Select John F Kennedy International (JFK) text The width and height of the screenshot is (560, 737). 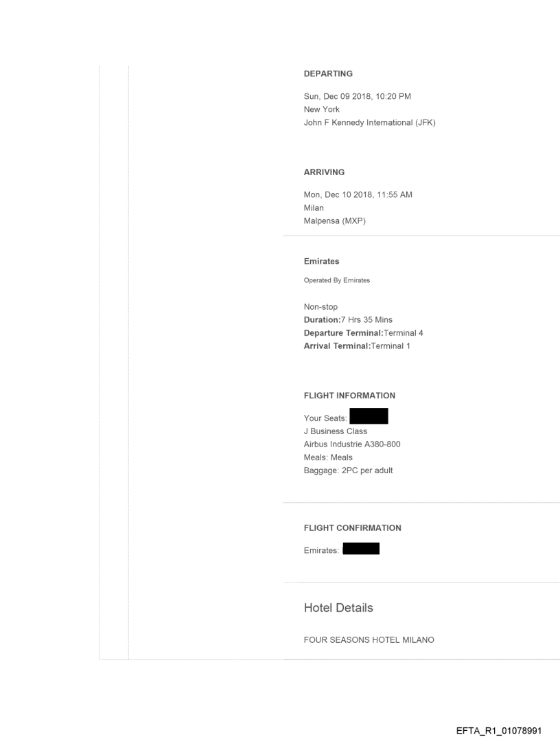pos(369,123)
